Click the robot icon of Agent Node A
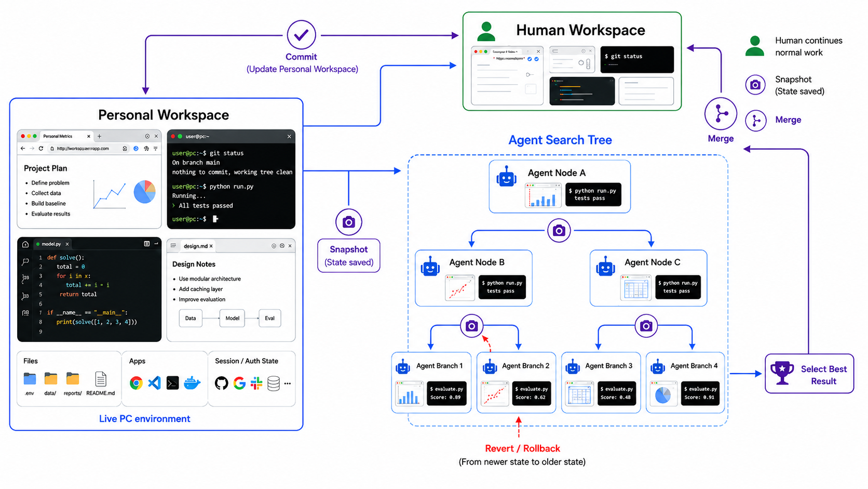Image resolution: width=868 pixels, height=489 pixels. tap(506, 177)
